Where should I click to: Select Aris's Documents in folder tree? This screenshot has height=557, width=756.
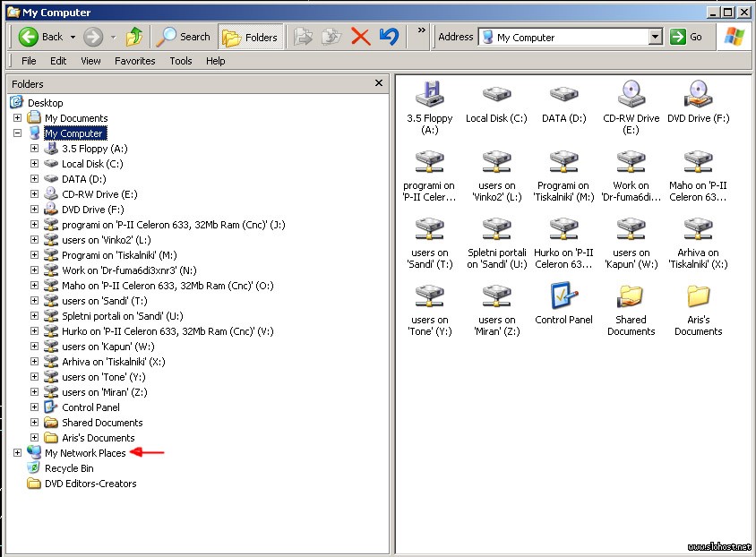[x=99, y=438]
